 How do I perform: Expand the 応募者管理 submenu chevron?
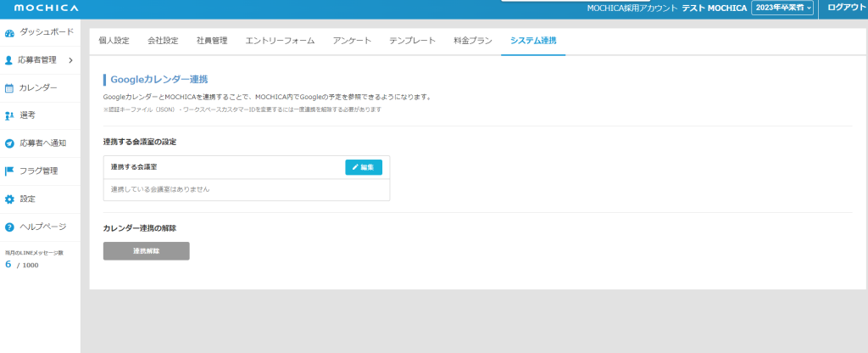(x=70, y=60)
